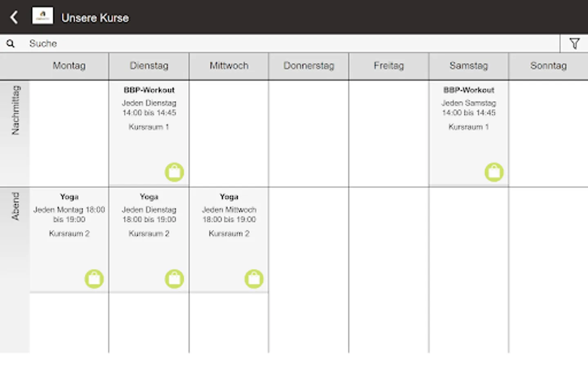This screenshot has height=368, width=588.
Task: Book Tuesday BBP-Workout via bag icon
Action: (x=174, y=172)
